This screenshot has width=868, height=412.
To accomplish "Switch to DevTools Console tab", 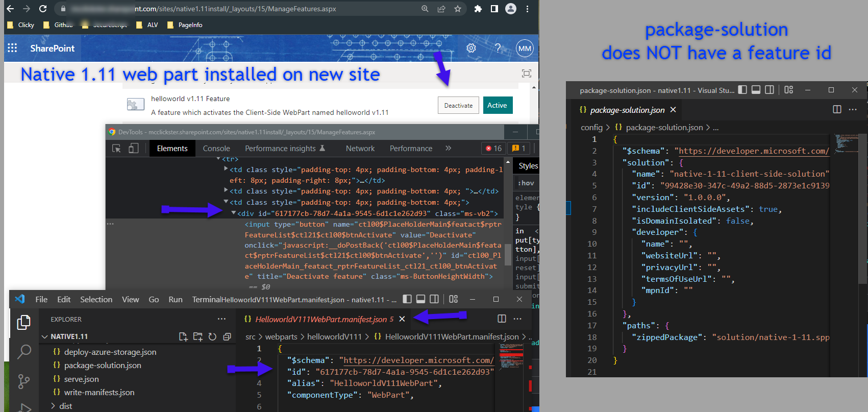I will click(216, 148).
